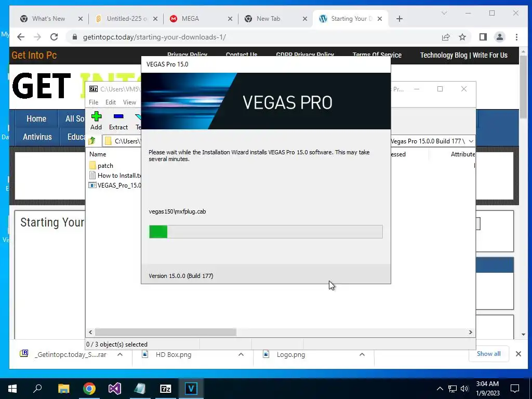
Task: Share this page icon
Action: [446, 37]
